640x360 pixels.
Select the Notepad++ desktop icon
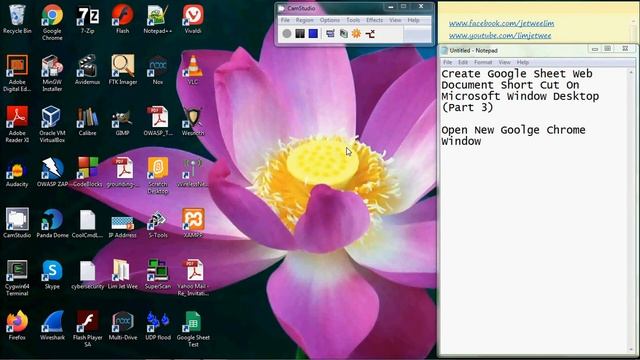[158, 19]
